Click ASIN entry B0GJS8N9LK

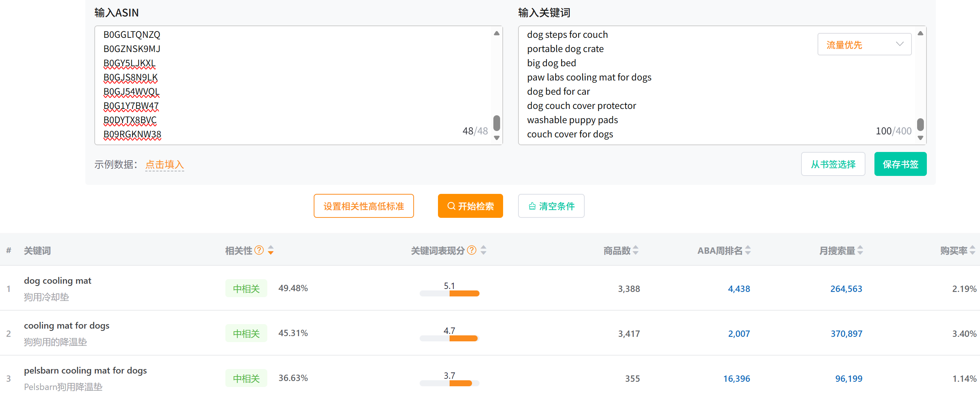pyautogui.click(x=131, y=77)
